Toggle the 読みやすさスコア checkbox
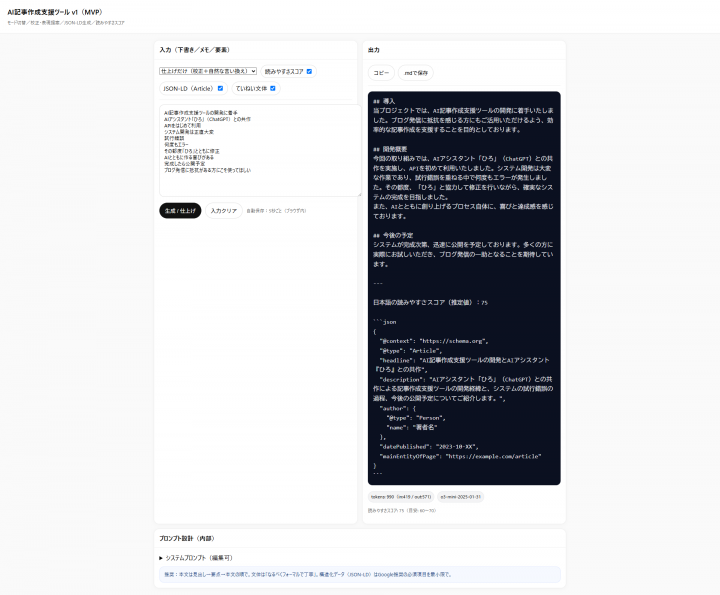The height and width of the screenshot is (595, 720). click(310, 71)
